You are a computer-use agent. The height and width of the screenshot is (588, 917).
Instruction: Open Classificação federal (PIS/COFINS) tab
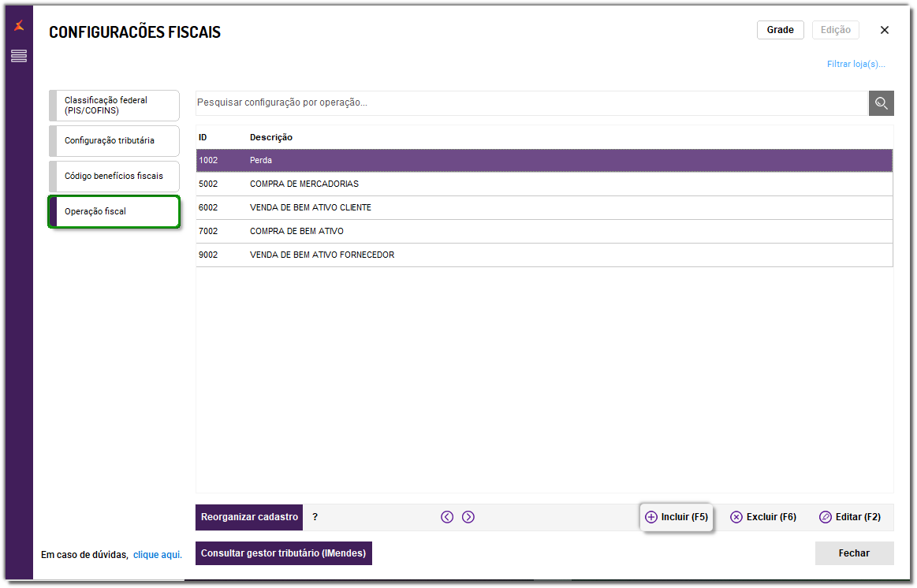114,105
